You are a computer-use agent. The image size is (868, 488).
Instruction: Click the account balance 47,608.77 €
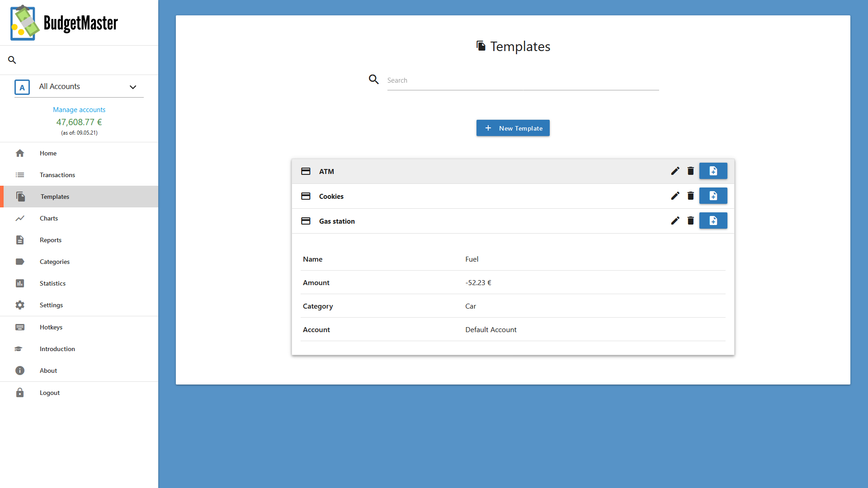tap(79, 122)
